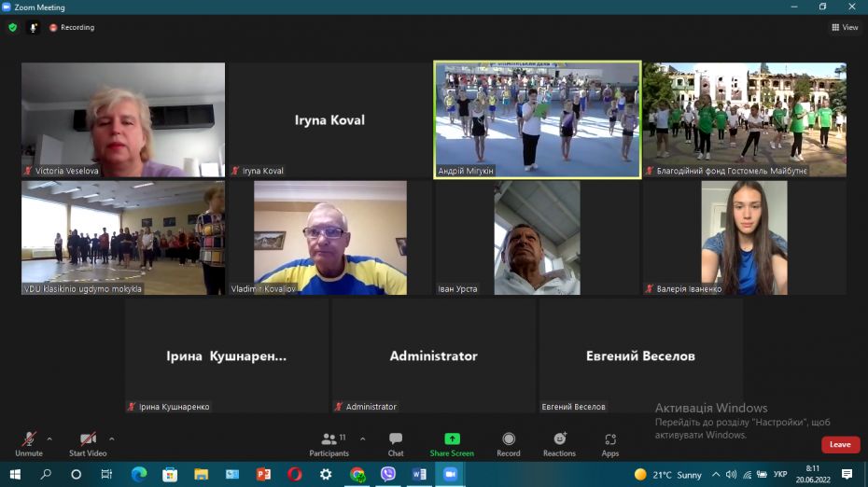
Task: Open the Reactions menu
Action: tap(559, 443)
